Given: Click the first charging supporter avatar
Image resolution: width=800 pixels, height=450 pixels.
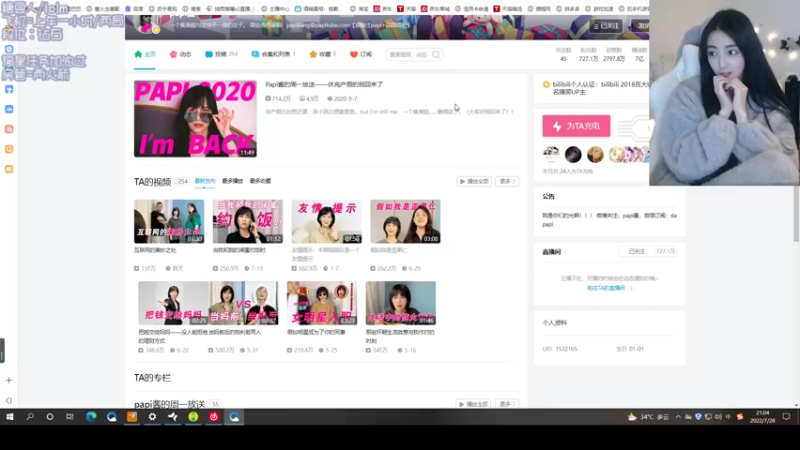Looking at the screenshot, I should click(x=551, y=154).
